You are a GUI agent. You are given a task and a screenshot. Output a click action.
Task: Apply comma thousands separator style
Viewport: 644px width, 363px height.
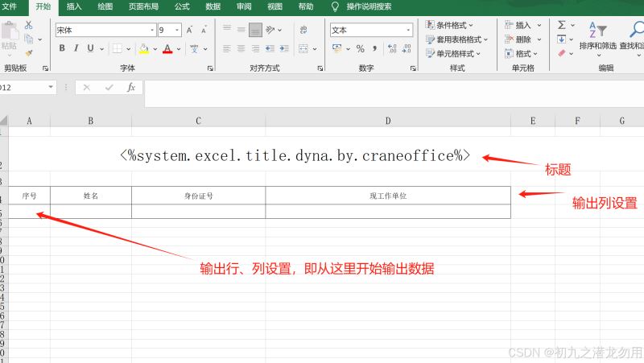(x=374, y=49)
